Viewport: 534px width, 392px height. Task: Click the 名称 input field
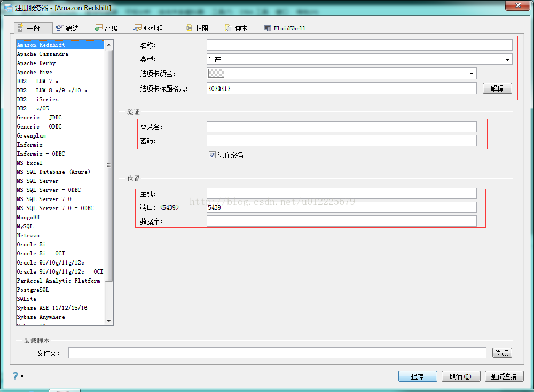[359, 45]
